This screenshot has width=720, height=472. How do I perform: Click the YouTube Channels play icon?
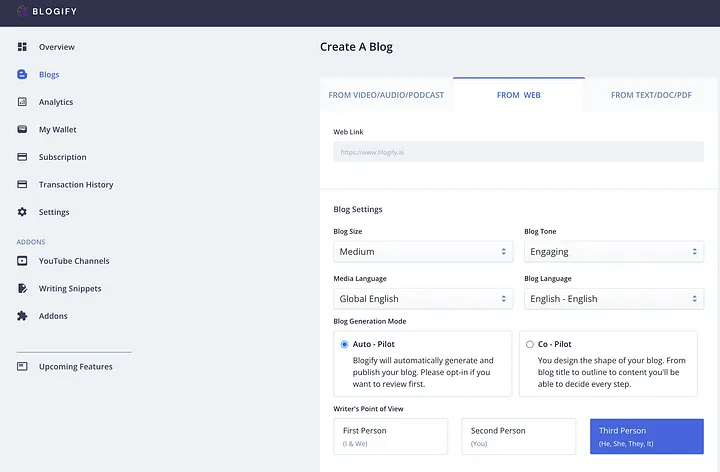[22, 261]
